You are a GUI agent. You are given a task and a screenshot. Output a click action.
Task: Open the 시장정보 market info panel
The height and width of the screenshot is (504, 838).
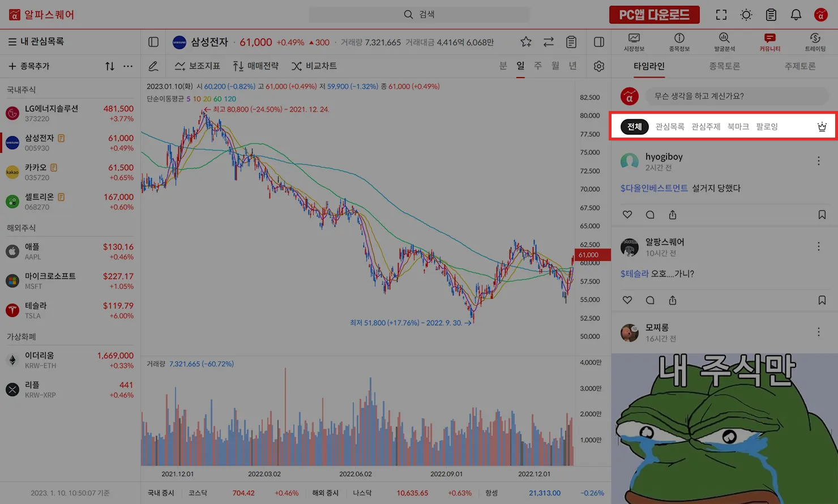(634, 42)
